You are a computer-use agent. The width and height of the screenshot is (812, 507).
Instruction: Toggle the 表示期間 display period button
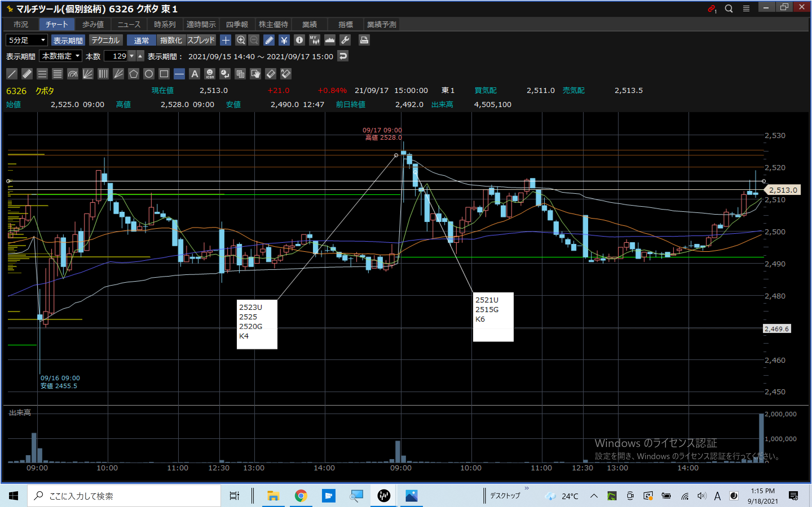[68, 40]
